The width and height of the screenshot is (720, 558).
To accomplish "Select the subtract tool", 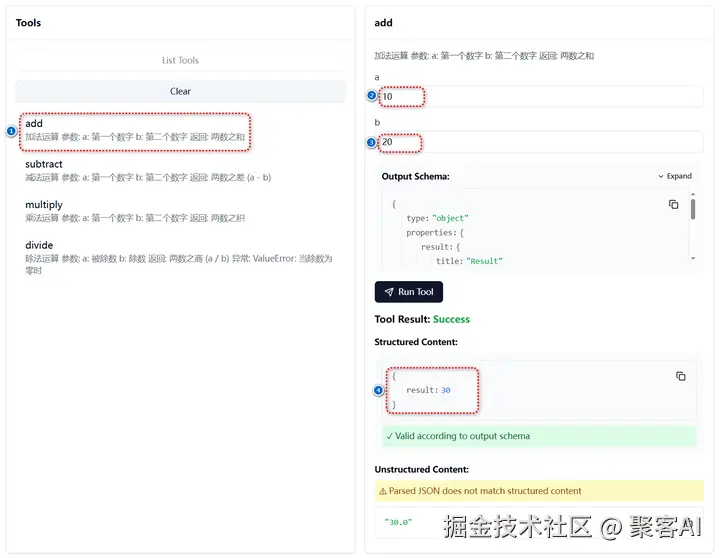I will 148,170.
